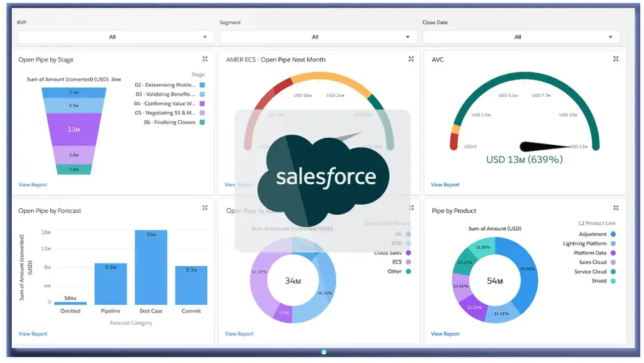644x363 pixels.
Task: Click the "USD 10M" mark on AVC gauge
Action: coord(568,115)
